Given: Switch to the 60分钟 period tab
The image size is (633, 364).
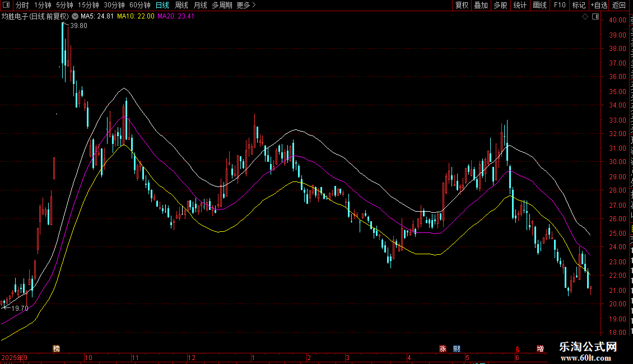Looking at the screenshot, I should pos(139,5).
